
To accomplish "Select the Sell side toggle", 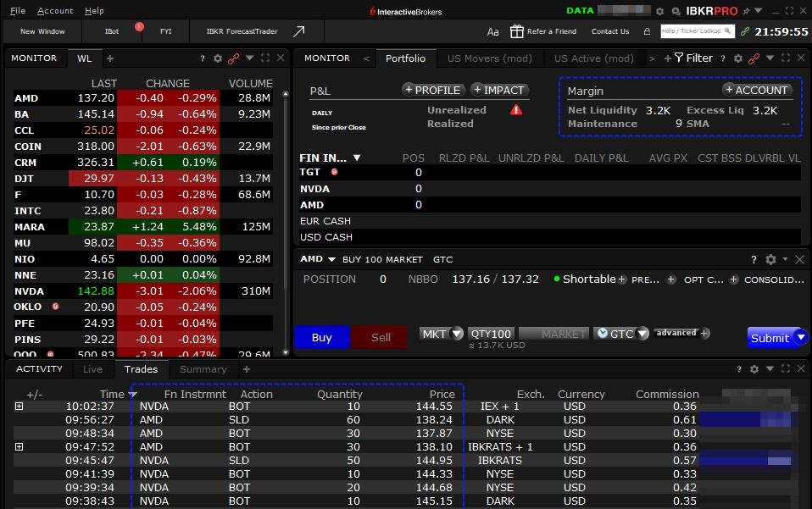I will [x=381, y=337].
